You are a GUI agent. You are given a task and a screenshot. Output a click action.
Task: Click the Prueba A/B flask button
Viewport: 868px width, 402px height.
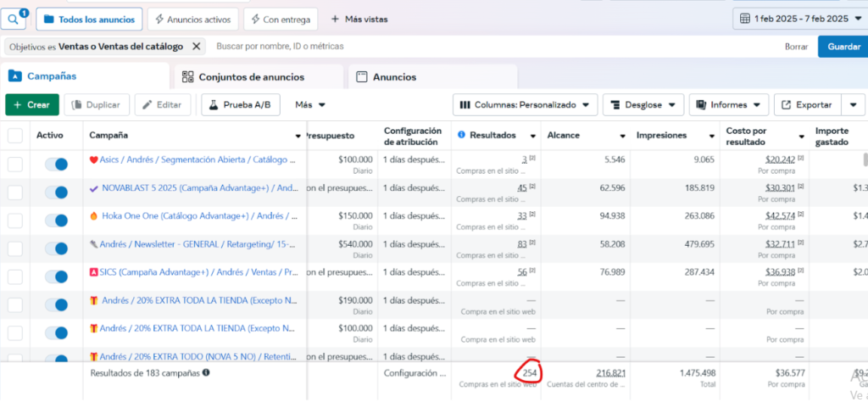240,104
